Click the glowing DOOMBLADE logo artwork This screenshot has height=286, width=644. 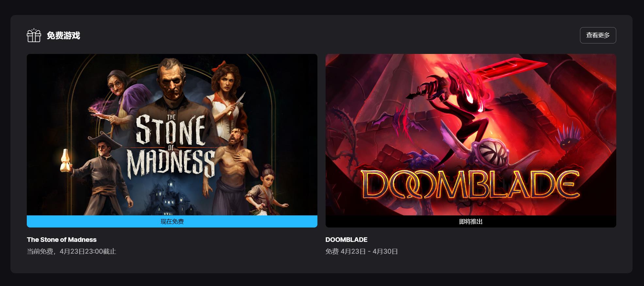[x=470, y=185]
